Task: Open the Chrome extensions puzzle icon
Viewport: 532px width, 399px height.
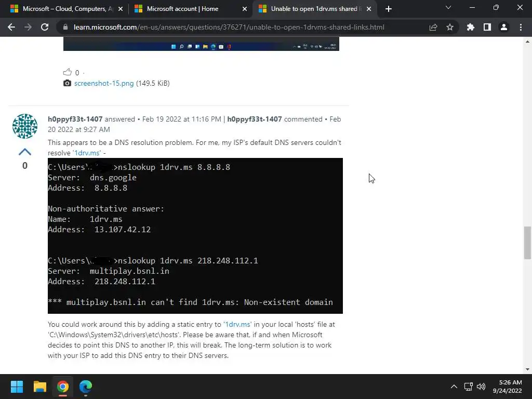Action: click(470, 27)
